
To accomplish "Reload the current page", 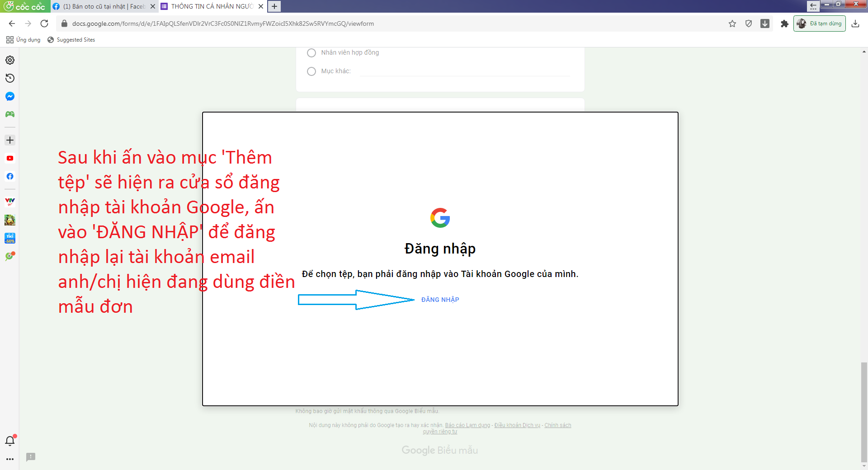I will coord(44,23).
